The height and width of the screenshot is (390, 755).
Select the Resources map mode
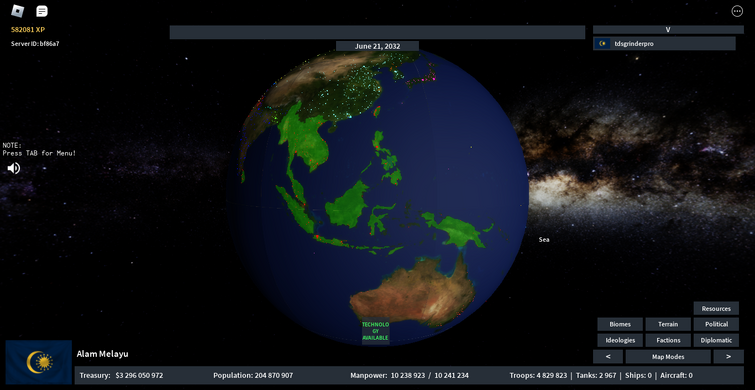[x=716, y=309]
